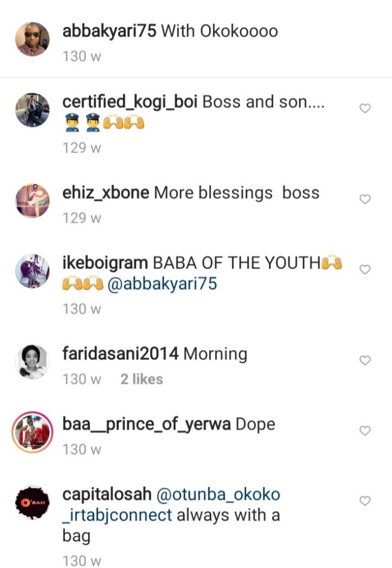
Task: Heart faridasani2014's Morning comment
Action: point(365,361)
